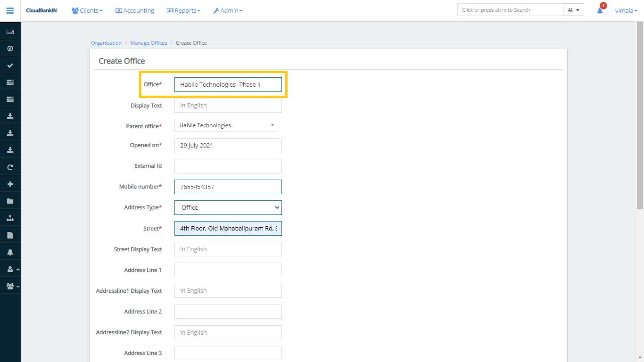Expand the Parent office dropdown
The width and height of the screenshot is (644, 362).
pos(226,125)
